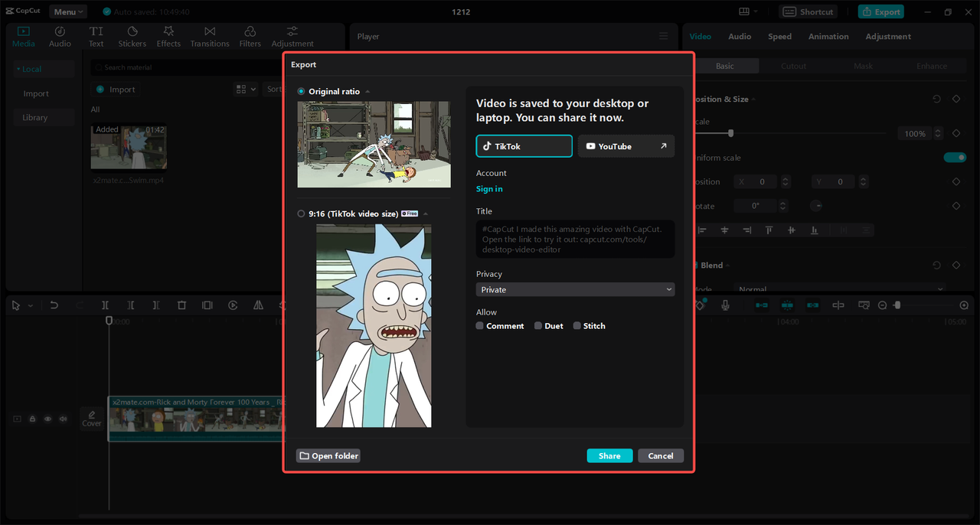Viewport: 980px width, 525px height.
Task: Open the Enhance sub-tab
Action: pyautogui.click(x=932, y=67)
